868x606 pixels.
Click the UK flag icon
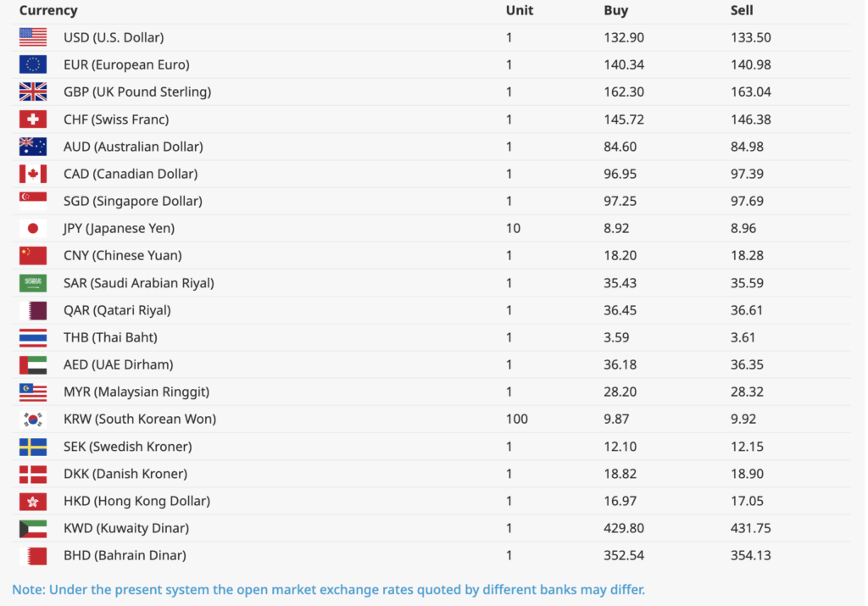[x=33, y=92]
